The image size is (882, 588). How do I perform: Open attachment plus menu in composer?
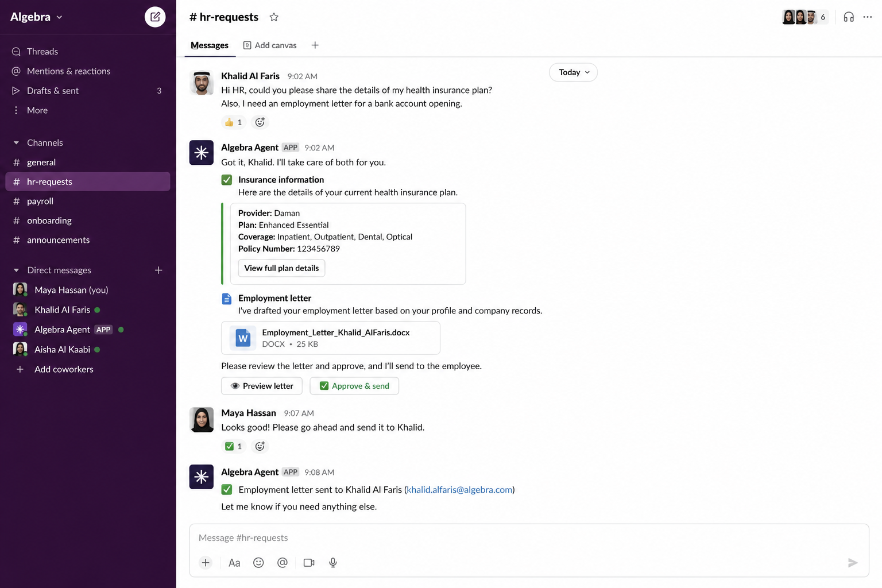point(206,563)
